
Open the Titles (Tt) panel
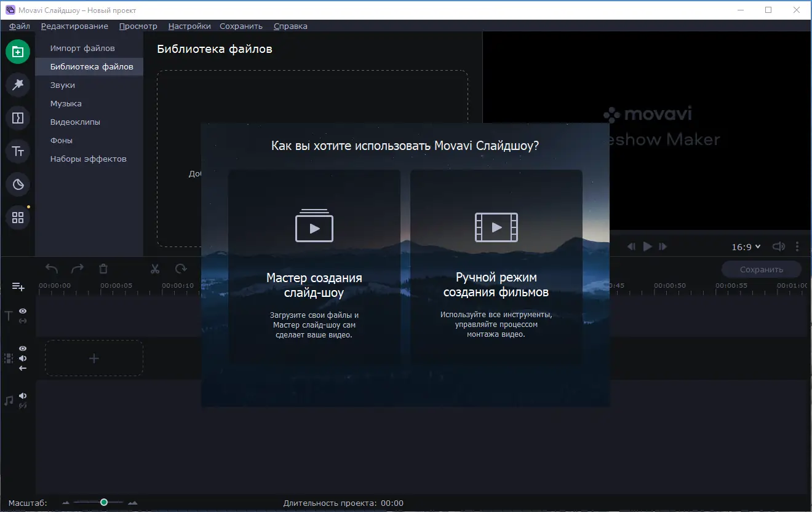[18, 151]
